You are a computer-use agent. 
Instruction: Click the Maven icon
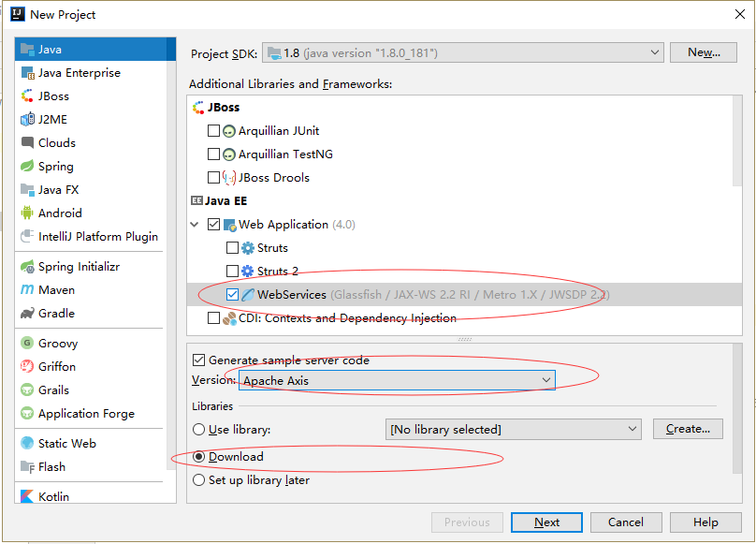[x=27, y=289]
